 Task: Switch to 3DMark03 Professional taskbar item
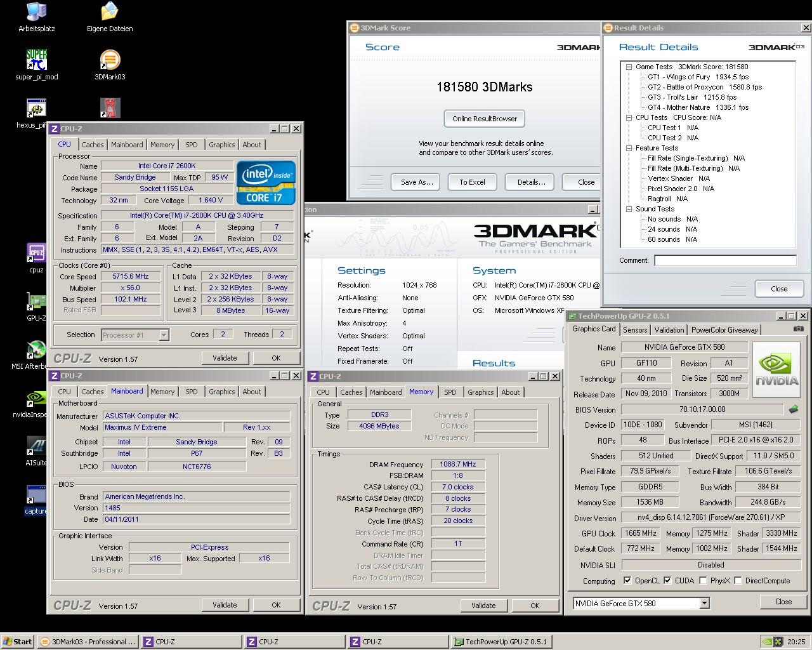[x=88, y=642]
